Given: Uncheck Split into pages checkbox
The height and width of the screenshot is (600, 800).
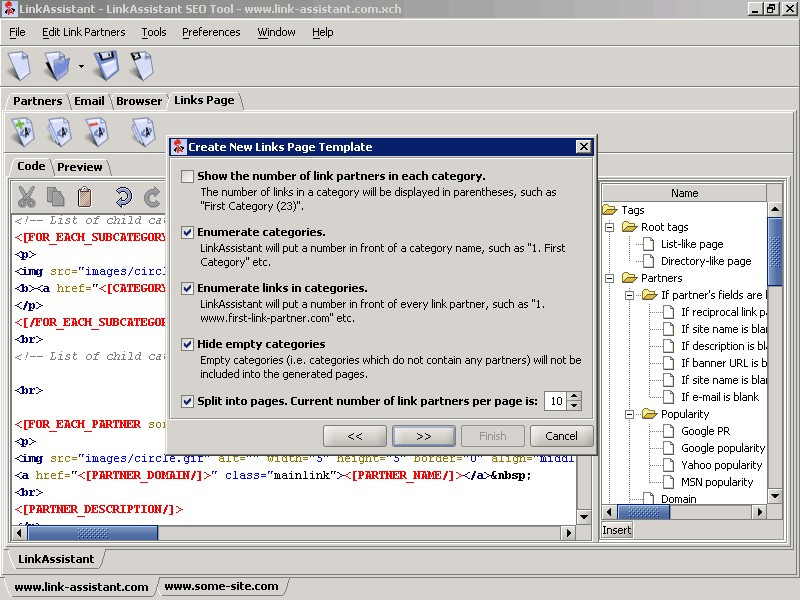Looking at the screenshot, I should (x=187, y=401).
